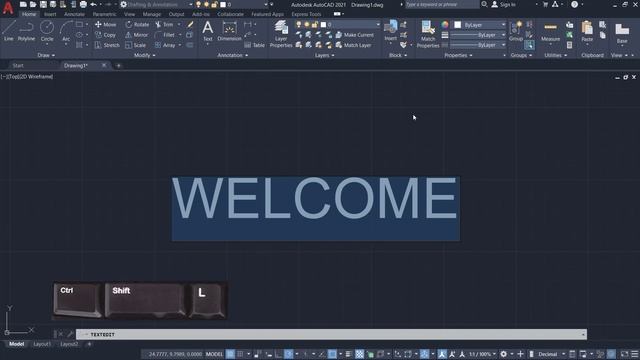Toggle polar tracking in status bar
Image resolution: width=640 pixels, height=360 pixels.
[x=289, y=354]
